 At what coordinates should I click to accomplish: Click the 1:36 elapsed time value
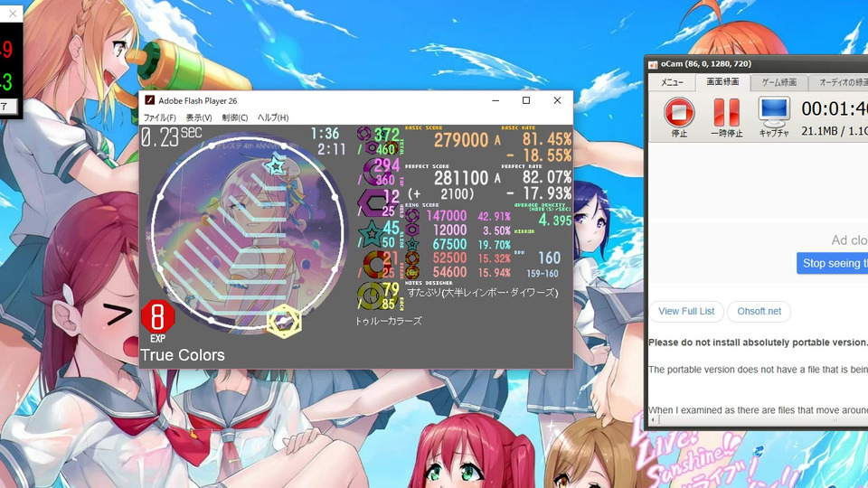[325, 134]
